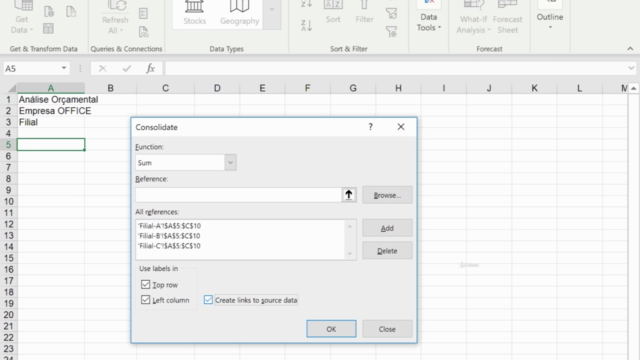Click the Reapply filter icon
The height and width of the screenshot is (360, 640).
click(391, 13)
